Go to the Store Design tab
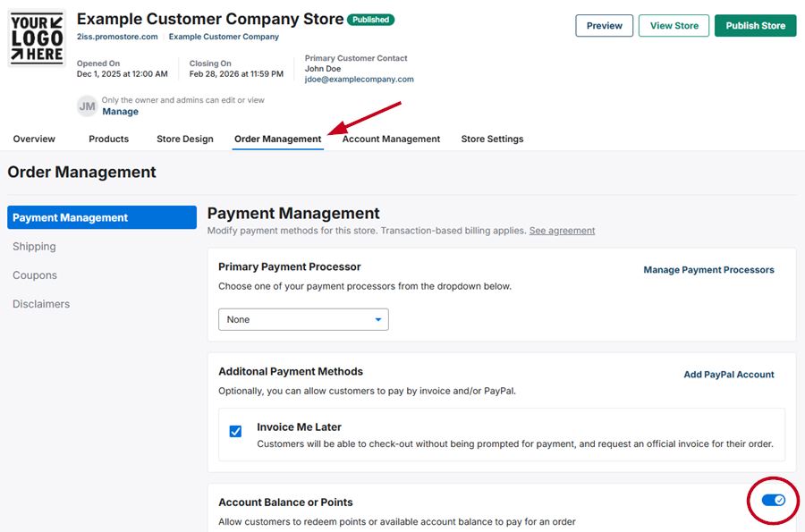 [x=185, y=139]
